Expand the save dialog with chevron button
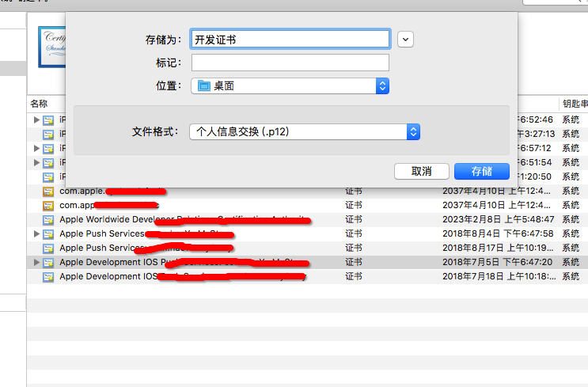Image resolution: width=588 pixels, height=387 pixels. point(405,39)
